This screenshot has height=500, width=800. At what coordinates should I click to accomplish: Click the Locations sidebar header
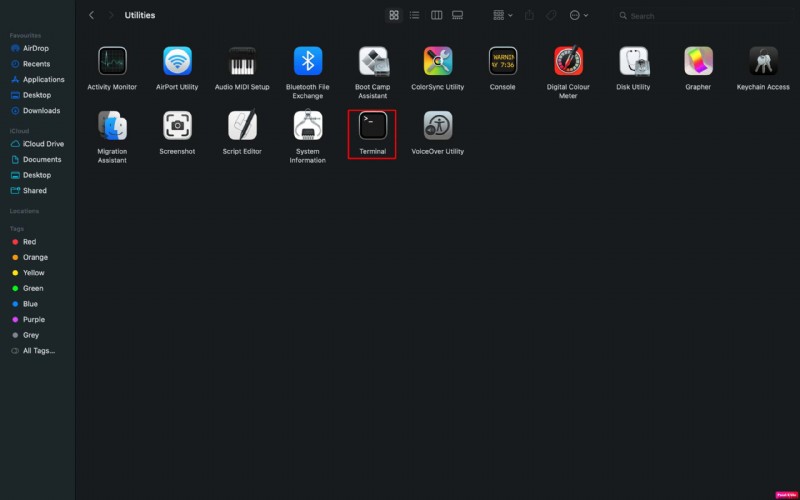24,211
